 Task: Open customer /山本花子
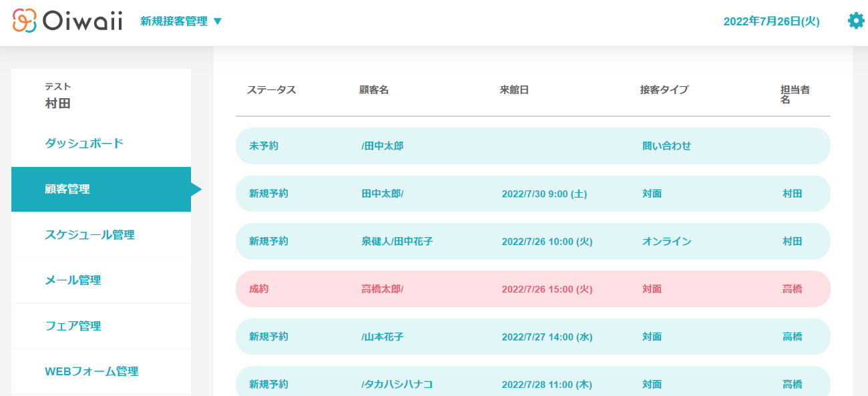pyautogui.click(x=383, y=337)
